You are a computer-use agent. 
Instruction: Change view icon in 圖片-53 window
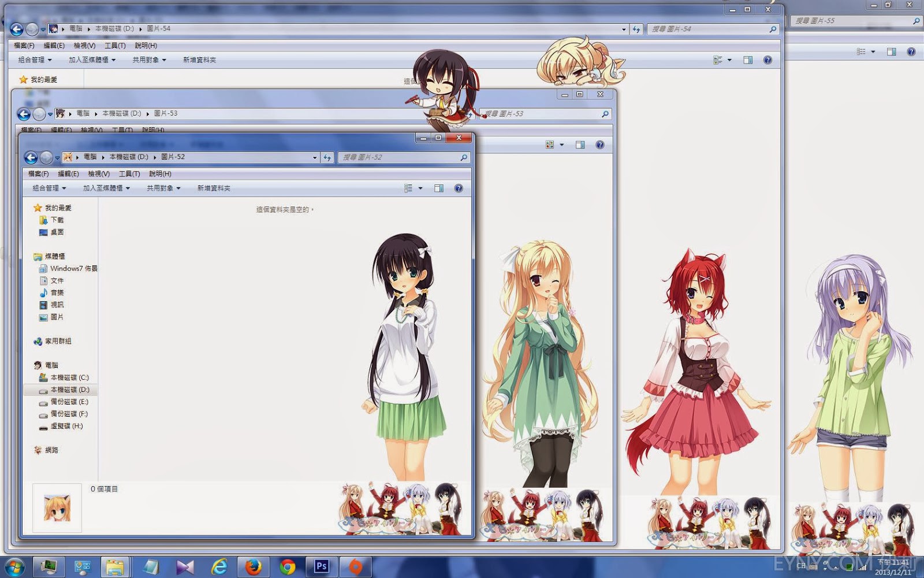click(550, 144)
